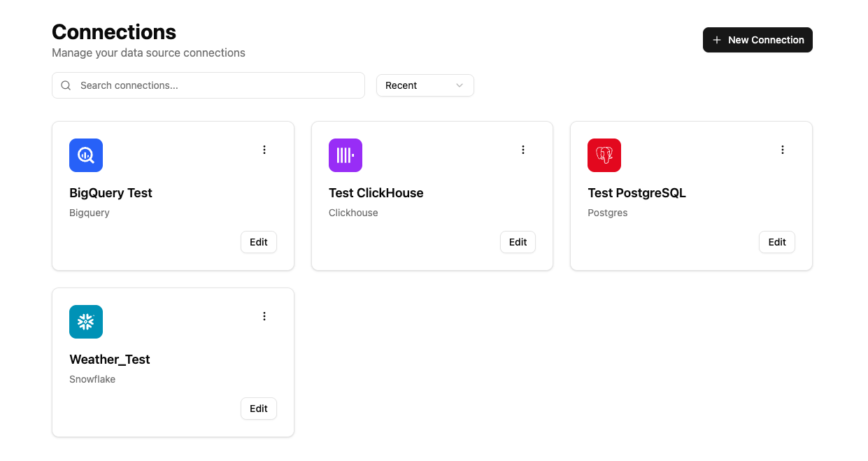Screen dimensions: 868x461
Task: Edit the Test PostgreSQL connection
Action: pos(777,242)
